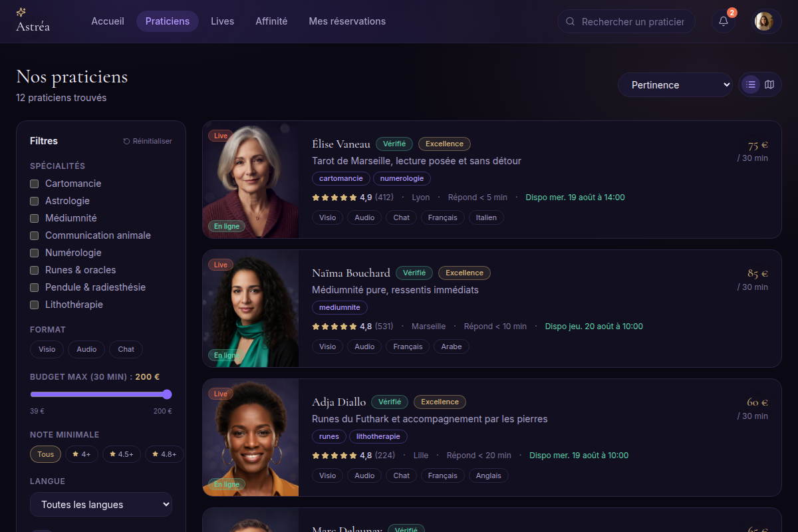Click En ligne badge on Élise Vaneau photo

(x=227, y=226)
